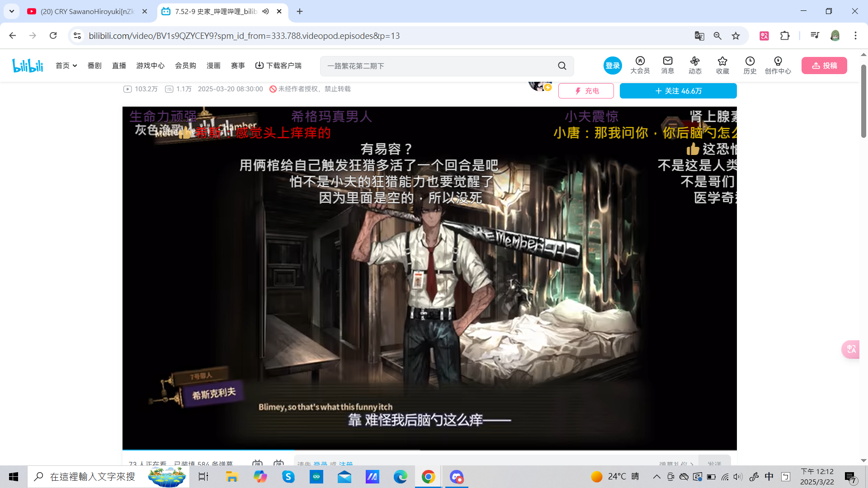This screenshot has width=868, height=488.
Task: Open the 创作中心 creator center icon
Action: (778, 66)
